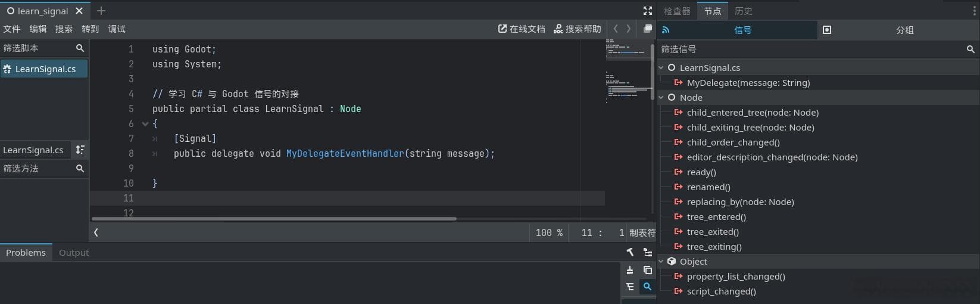This screenshot has height=304, width=980.
Task: Select the tree_exited() signal
Action: tap(713, 232)
